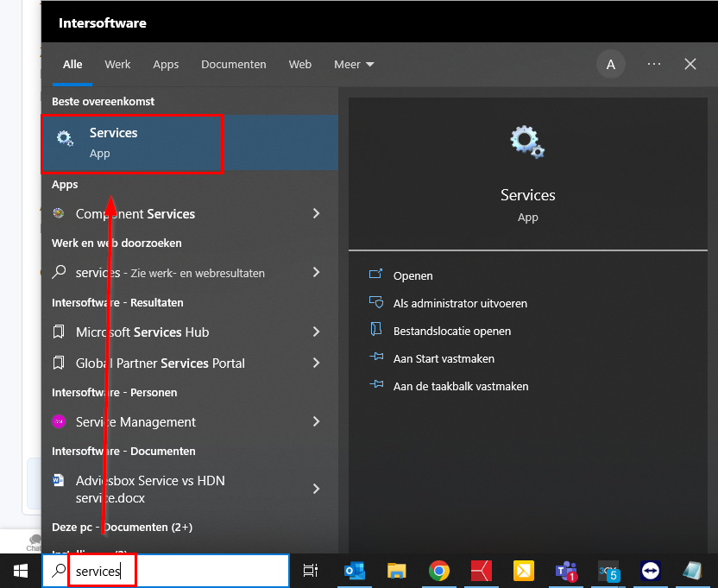Switch to the Alle tab
718x588 pixels.
coord(72,65)
